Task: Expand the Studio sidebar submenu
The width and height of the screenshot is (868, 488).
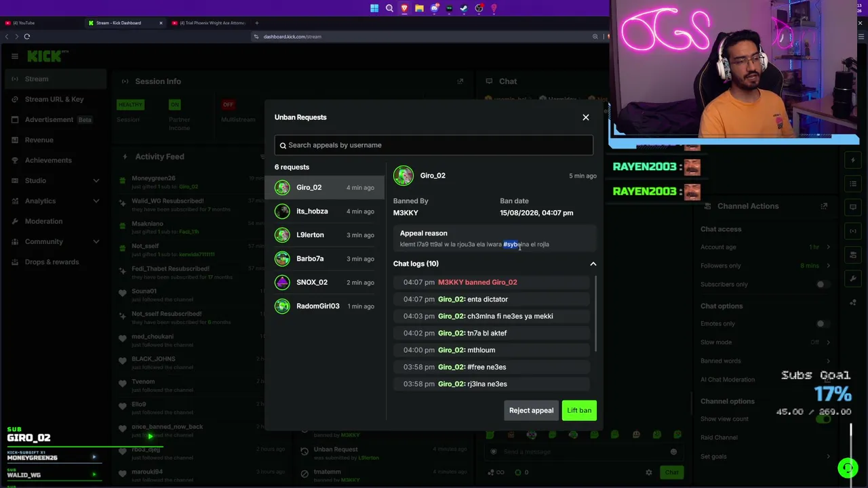Action: [96, 180]
